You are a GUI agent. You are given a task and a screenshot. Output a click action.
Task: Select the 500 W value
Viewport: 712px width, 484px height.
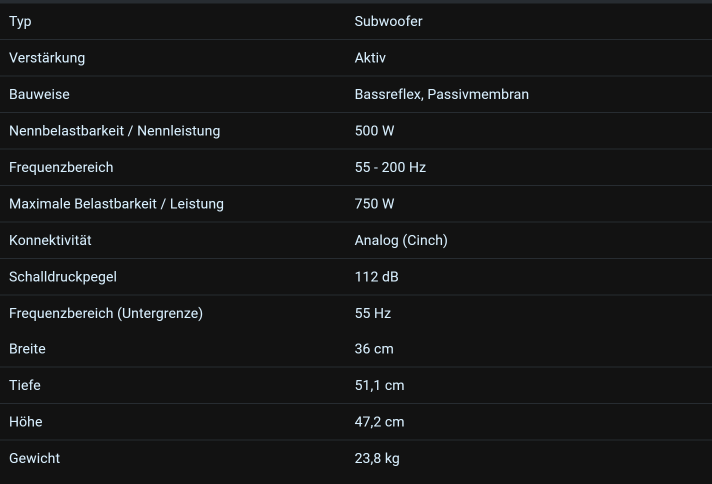(x=374, y=131)
